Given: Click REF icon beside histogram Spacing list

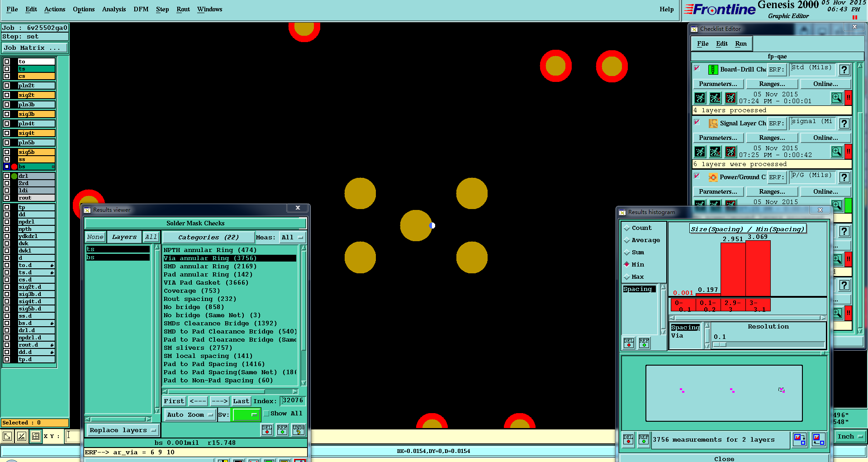Looking at the screenshot, I should pos(644,343).
